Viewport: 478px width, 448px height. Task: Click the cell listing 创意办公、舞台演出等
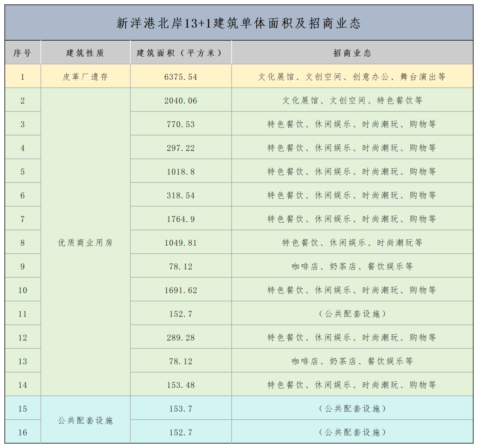pyautogui.click(x=352, y=77)
